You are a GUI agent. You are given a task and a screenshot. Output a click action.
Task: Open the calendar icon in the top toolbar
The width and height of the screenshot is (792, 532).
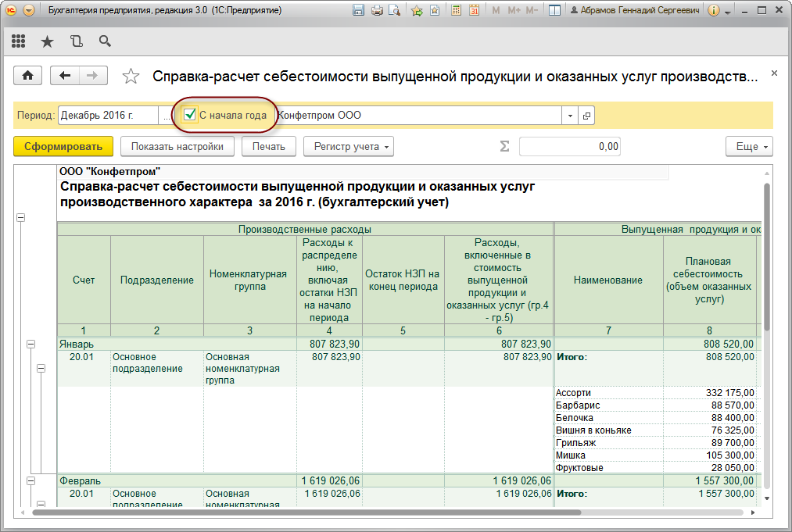click(474, 10)
